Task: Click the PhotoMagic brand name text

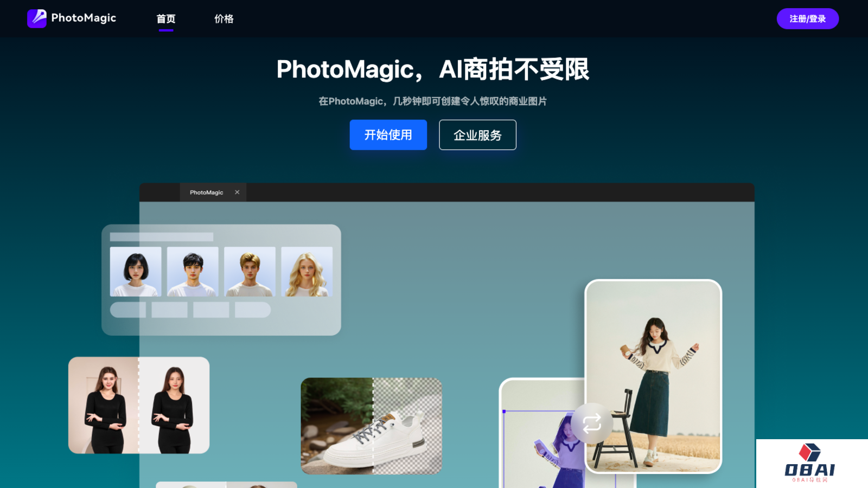Action: [84, 18]
